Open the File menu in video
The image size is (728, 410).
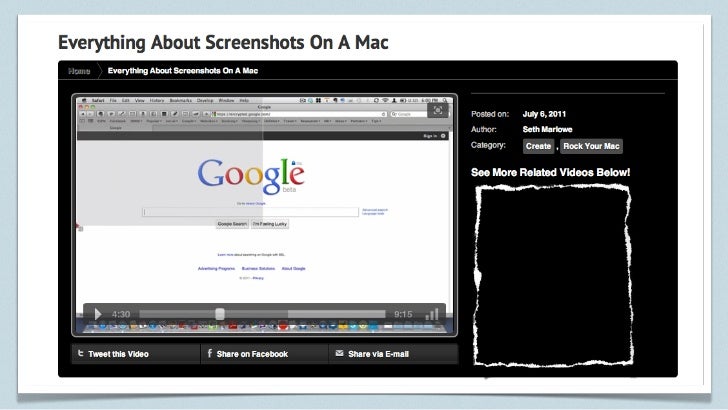[113, 100]
